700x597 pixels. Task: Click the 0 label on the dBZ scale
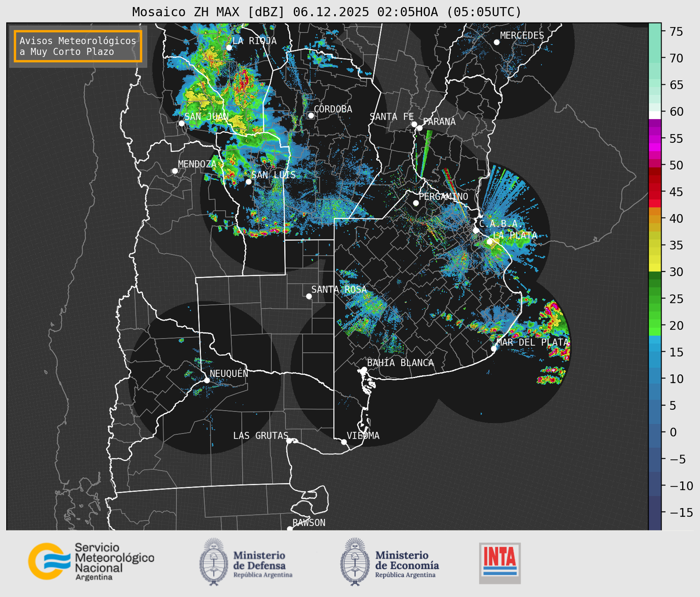tap(673, 432)
